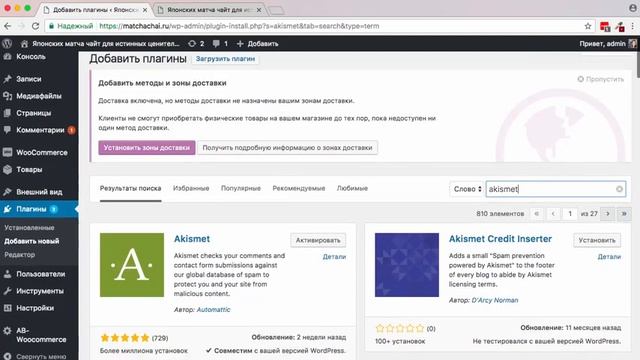Dismiss notice with Пропустить
Image resolution: width=640 pixels, height=360 pixels.
tap(600, 79)
